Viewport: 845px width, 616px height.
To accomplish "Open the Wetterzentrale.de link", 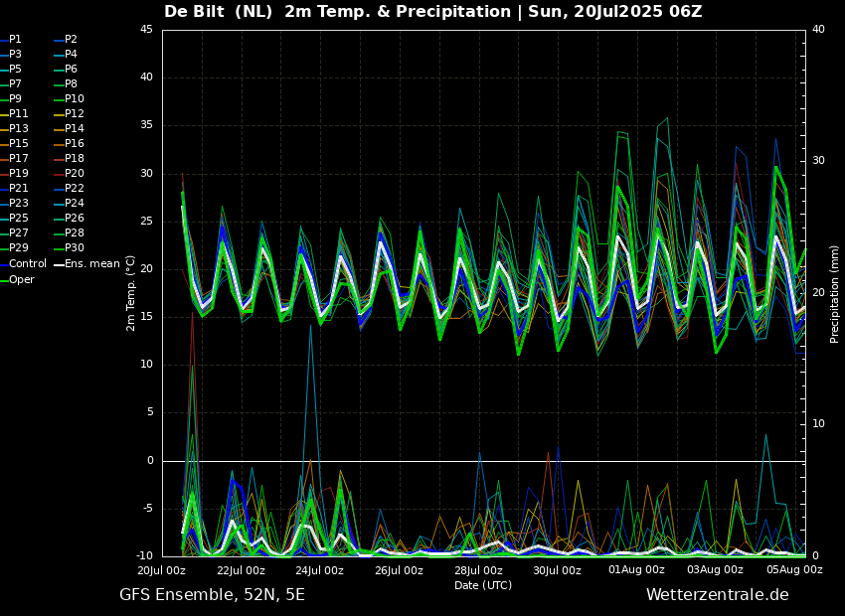I will (717, 595).
